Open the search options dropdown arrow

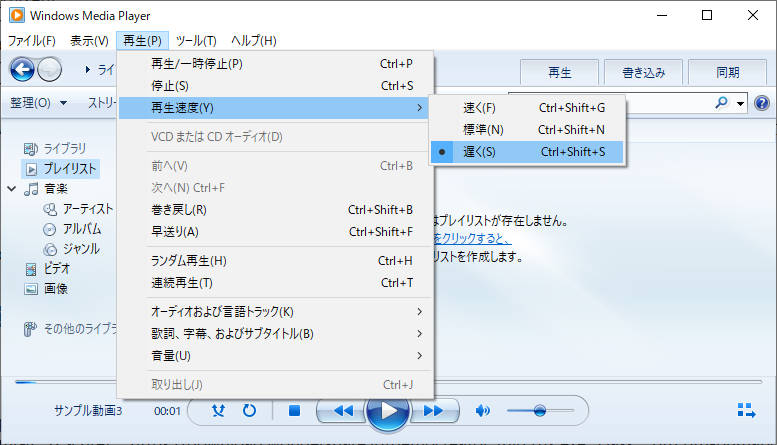(x=740, y=104)
